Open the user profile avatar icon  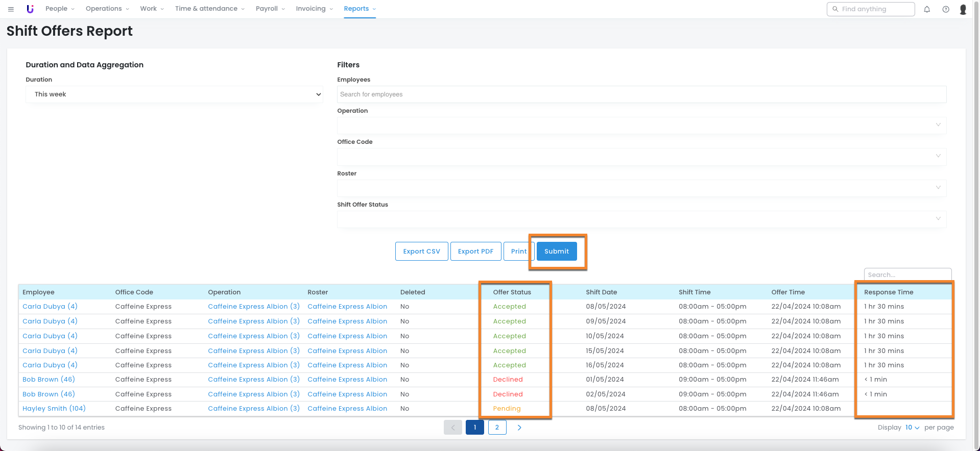pyautogui.click(x=963, y=9)
